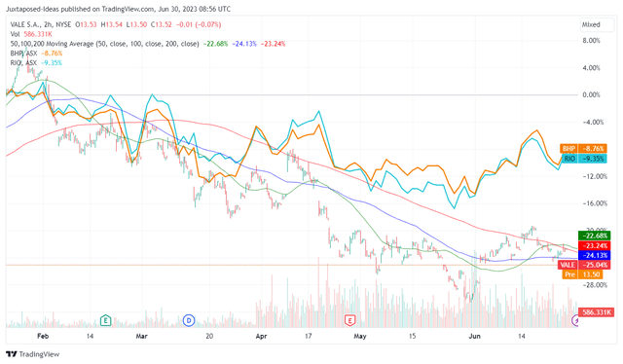Click the Feb label on the time axis
The image size is (623, 364).
click(x=43, y=336)
